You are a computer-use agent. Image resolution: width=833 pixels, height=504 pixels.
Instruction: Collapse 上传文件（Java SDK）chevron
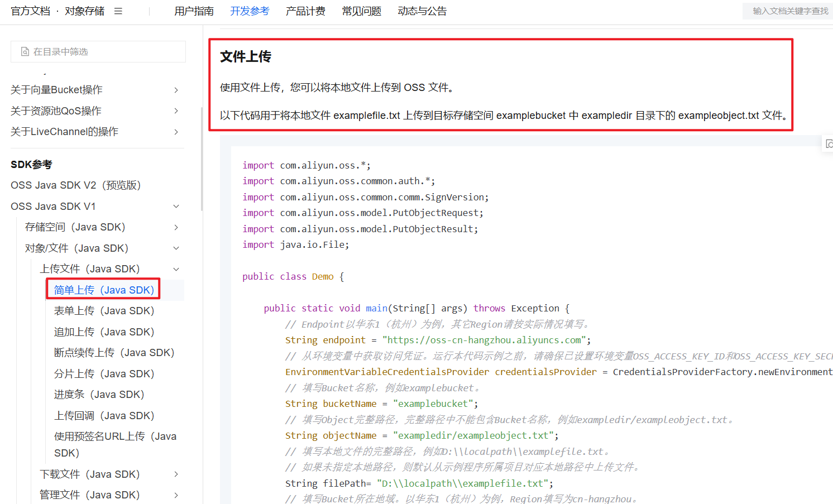click(176, 269)
